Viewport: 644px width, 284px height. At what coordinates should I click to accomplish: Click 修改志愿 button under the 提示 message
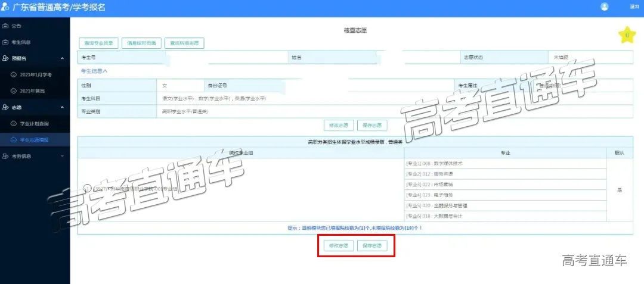[x=339, y=246]
